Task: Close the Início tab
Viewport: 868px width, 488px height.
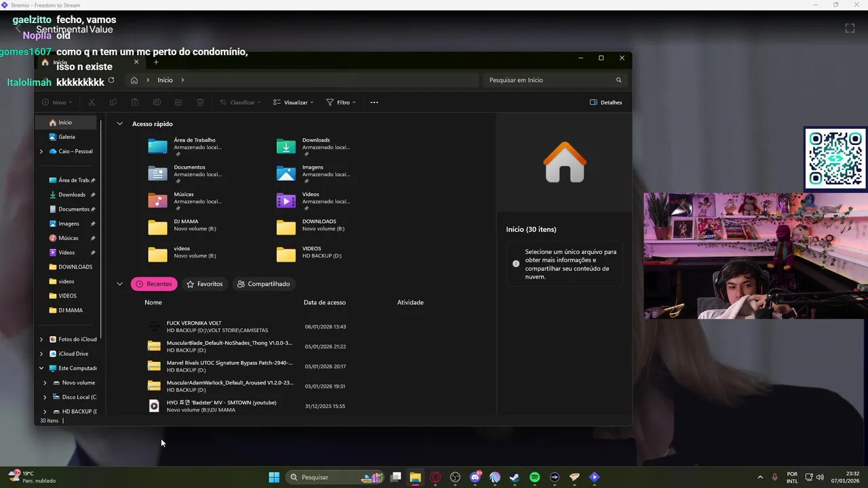Action: click(136, 62)
